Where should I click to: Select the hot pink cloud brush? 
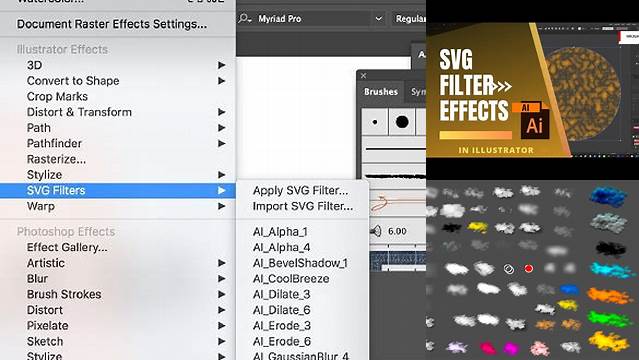(487, 348)
